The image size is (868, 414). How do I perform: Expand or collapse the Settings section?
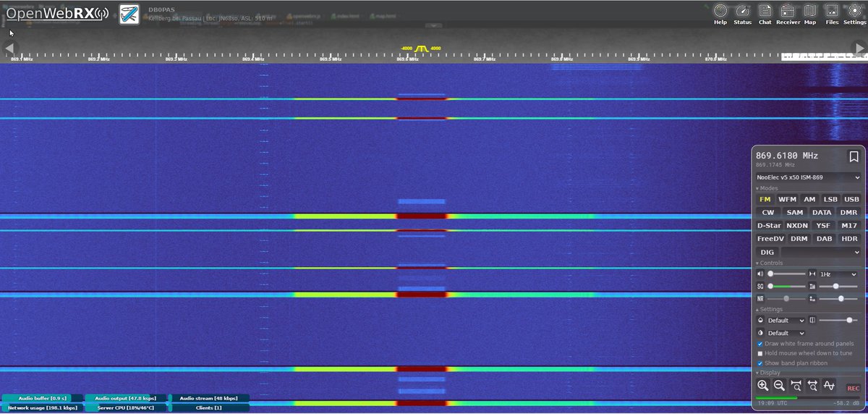[769, 309]
